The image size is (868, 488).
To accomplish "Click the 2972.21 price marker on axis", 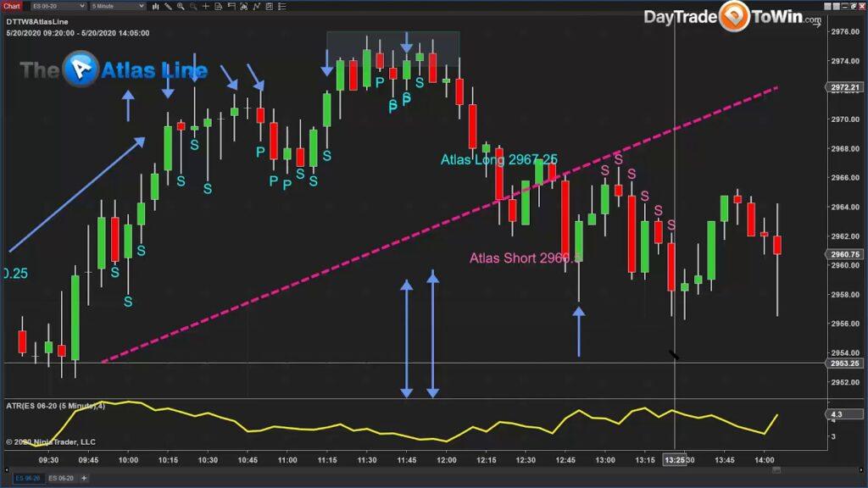I will tap(845, 88).
